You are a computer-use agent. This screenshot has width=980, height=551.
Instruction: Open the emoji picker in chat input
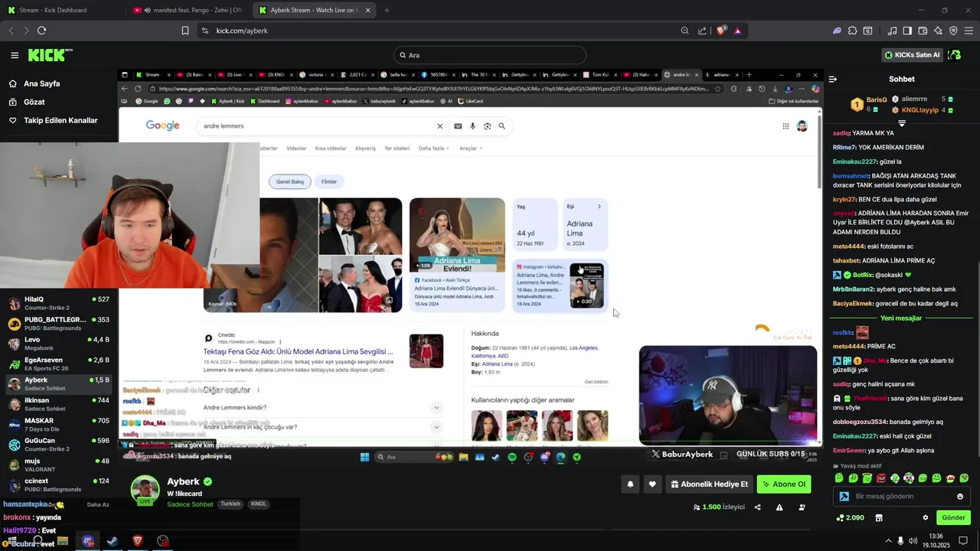[960, 497]
